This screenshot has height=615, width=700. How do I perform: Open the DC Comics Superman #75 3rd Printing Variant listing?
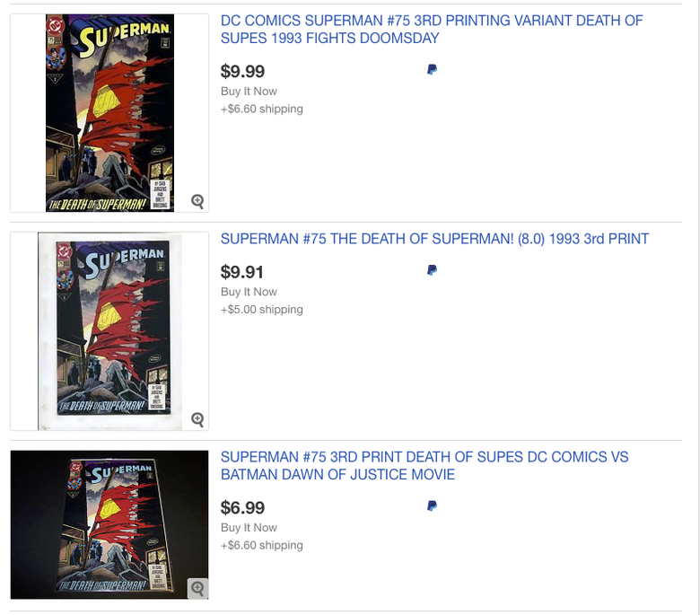click(432, 30)
